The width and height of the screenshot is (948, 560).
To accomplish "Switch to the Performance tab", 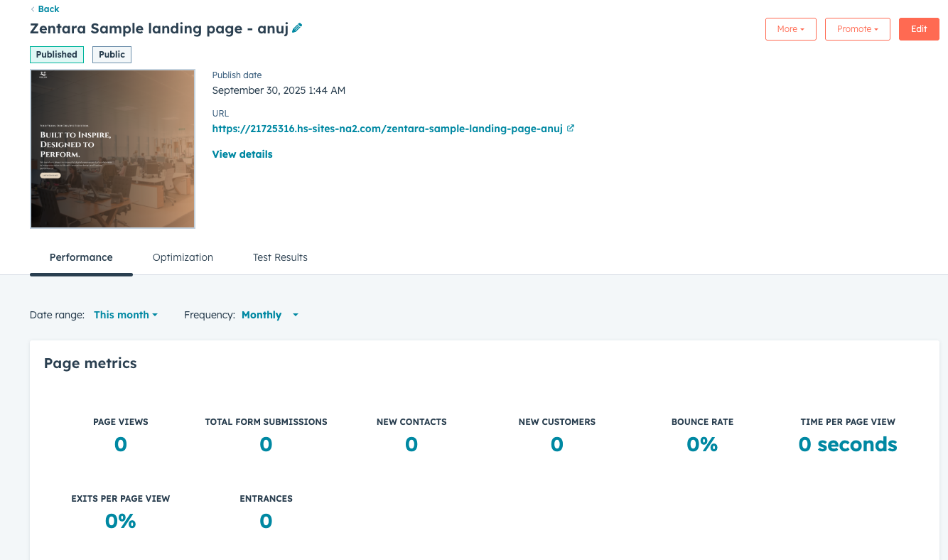I will click(x=81, y=257).
